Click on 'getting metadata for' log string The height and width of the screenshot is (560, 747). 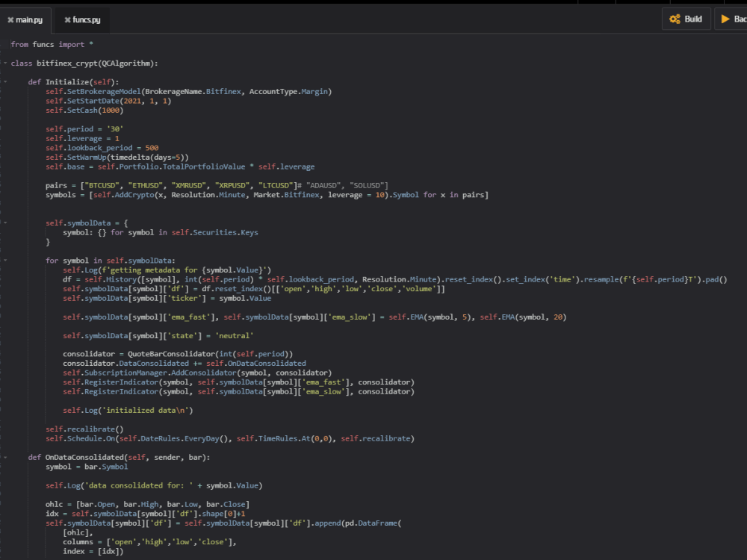tap(154, 270)
